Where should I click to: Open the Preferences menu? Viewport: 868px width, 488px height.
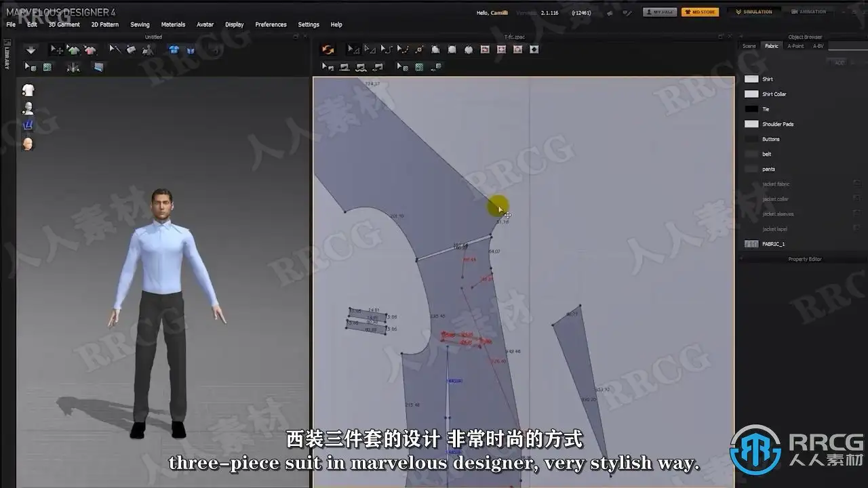(x=271, y=24)
